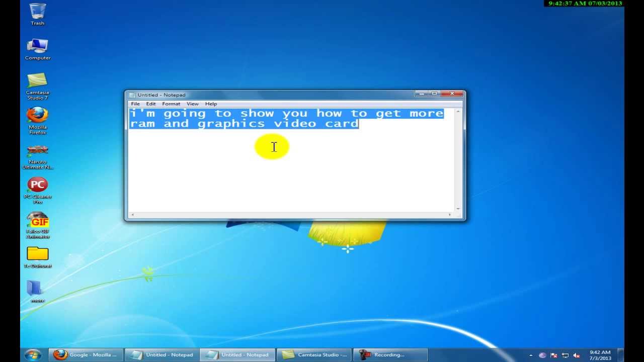The width and height of the screenshot is (644, 362).
Task: Select the yellow Te Dhunat folder
Action: (38, 257)
